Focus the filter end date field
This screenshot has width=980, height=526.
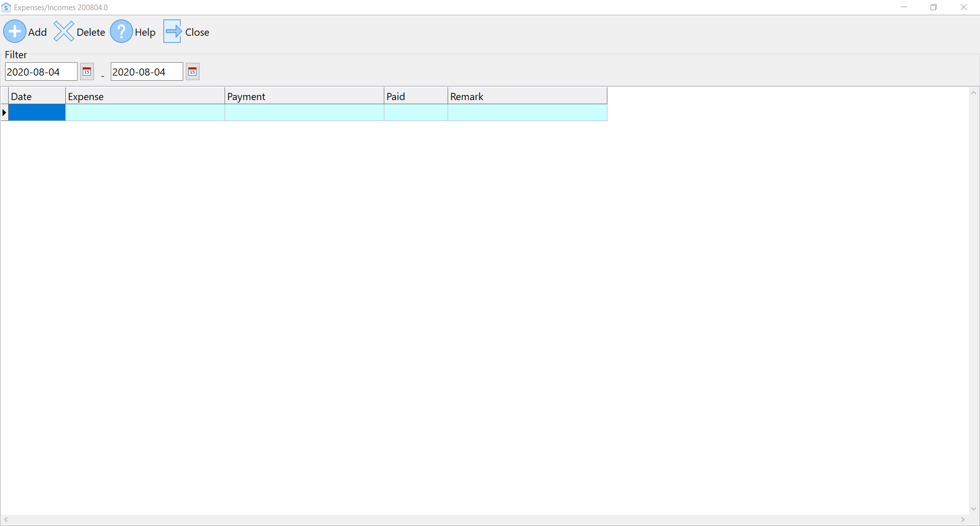pos(147,72)
